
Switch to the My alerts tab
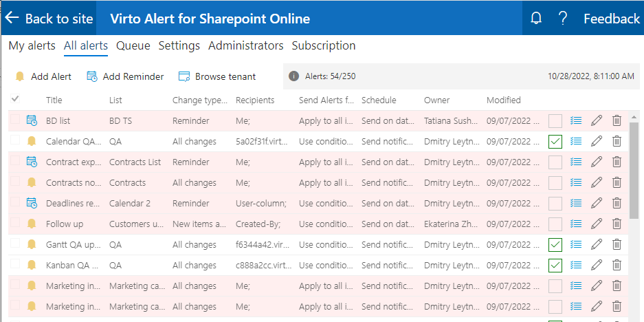(32, 45)
